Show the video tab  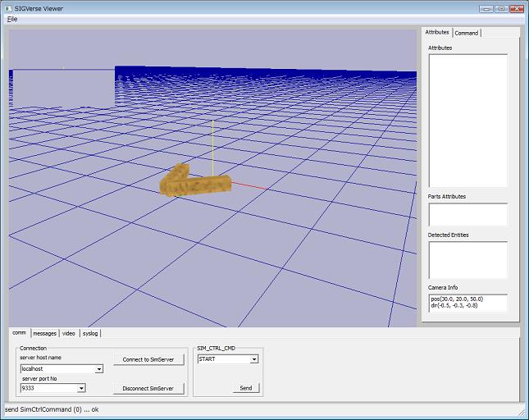pos(69,333)
